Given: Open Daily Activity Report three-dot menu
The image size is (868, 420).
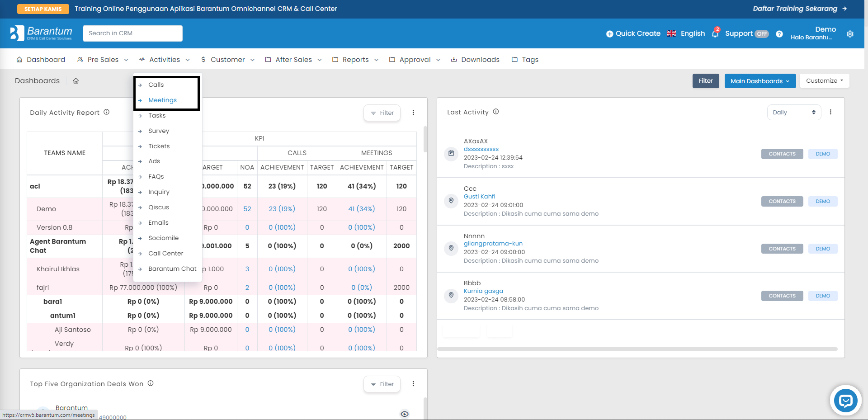Looking at the screenshot, I should click(x=413, y=113).
